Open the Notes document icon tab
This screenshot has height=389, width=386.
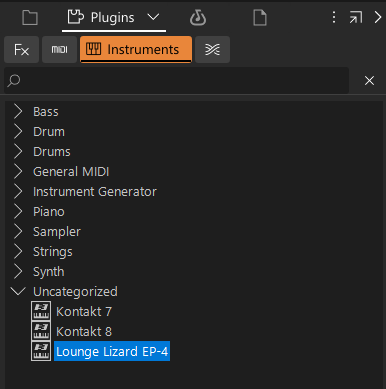click(x=260, y=17)
